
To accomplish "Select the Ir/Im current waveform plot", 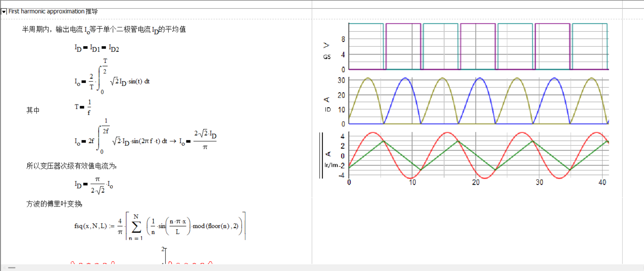I will [x=478, y=155].
